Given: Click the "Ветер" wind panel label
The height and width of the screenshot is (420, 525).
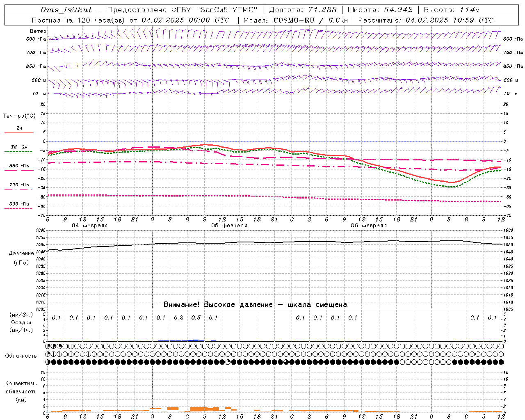Looking at the screenshot, I should (x=38, y=31).
